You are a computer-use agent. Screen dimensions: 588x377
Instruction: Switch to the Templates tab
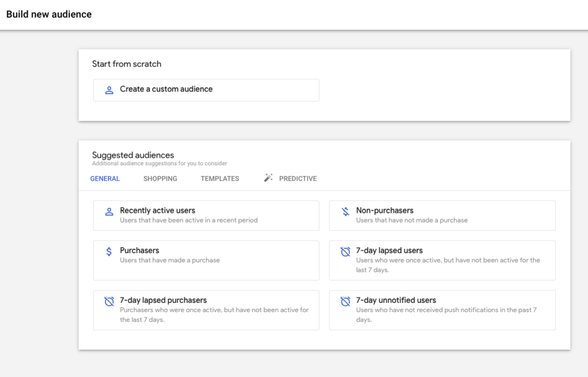click(220, 179)
